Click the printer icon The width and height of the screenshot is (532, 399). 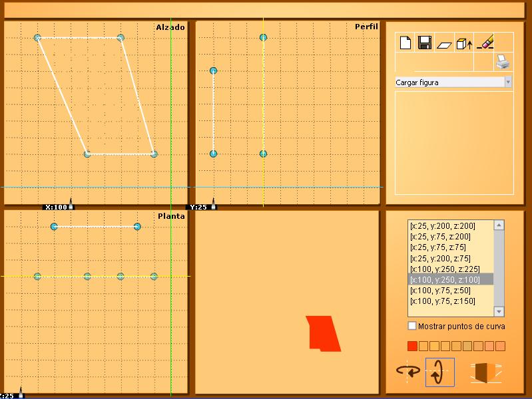503,62
